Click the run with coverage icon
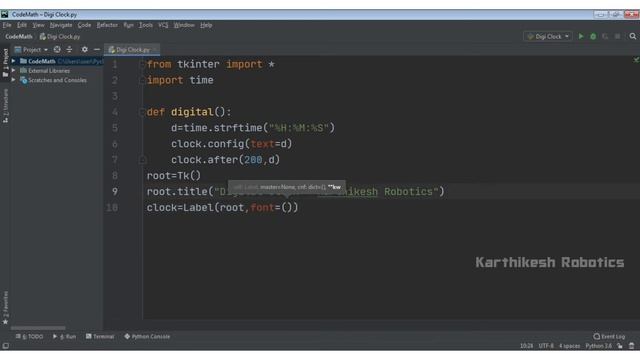 605,36
